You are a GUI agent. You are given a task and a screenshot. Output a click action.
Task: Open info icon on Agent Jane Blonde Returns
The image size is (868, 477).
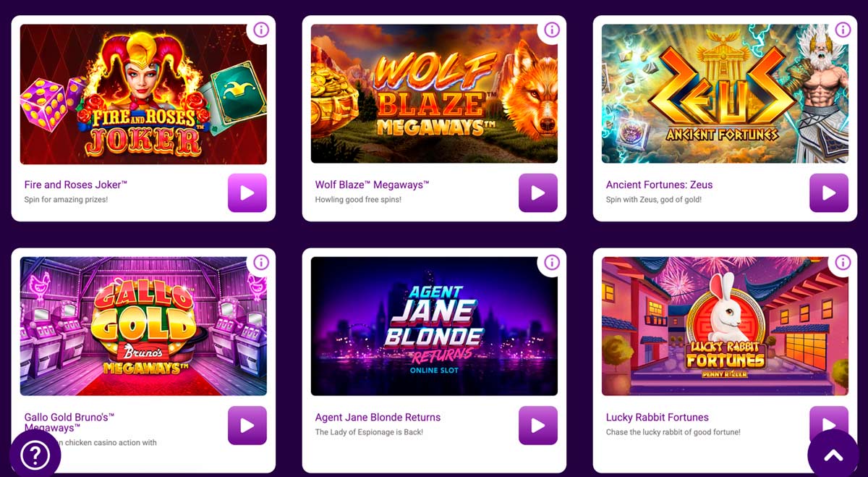tap(552, 262)
